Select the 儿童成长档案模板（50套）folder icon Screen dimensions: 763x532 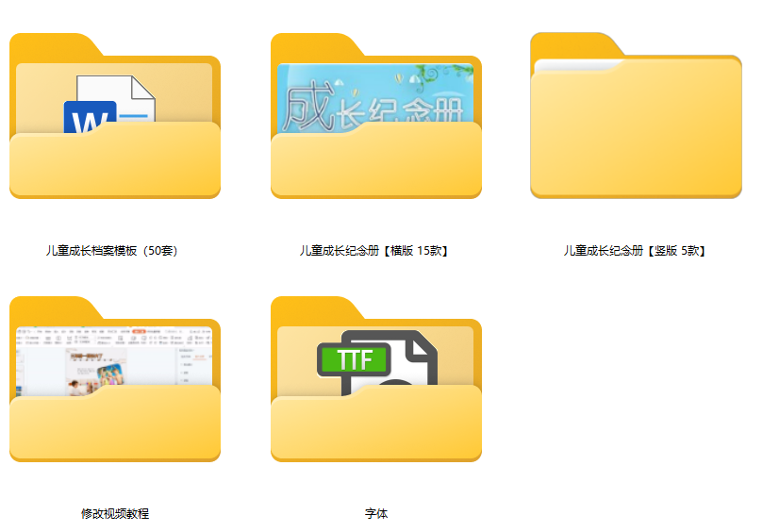(115, 116)
